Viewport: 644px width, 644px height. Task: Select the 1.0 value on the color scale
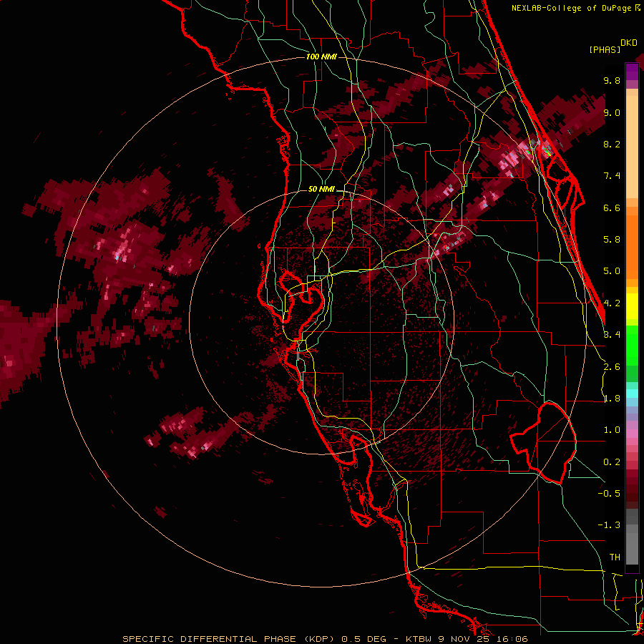tap(612, 430)
